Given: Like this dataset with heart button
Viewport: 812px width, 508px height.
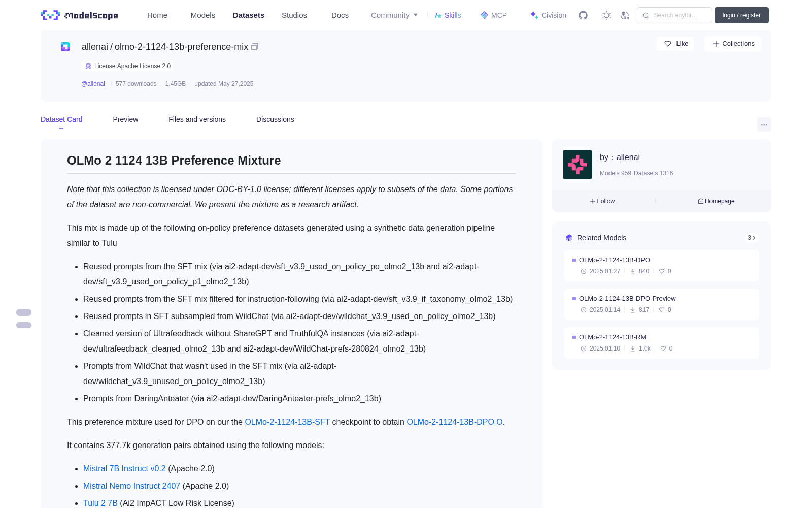Looking at the screenshot, I should (675, 44).
